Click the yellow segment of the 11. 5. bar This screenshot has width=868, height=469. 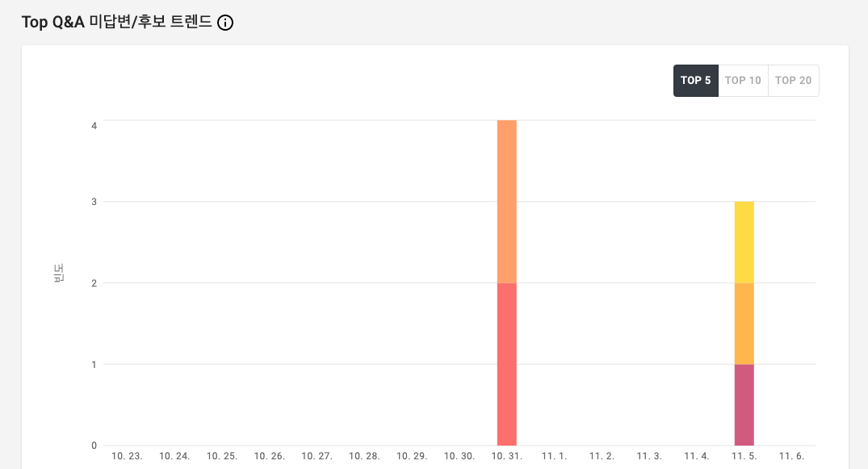click(744, 242)
